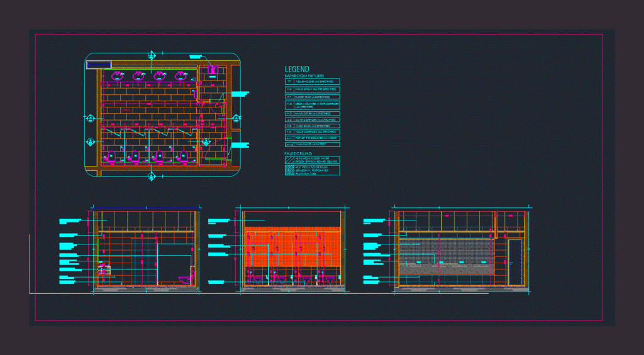
Task: Select the Top of the Counter Lavatory row
Action: (x=312, y=138)
